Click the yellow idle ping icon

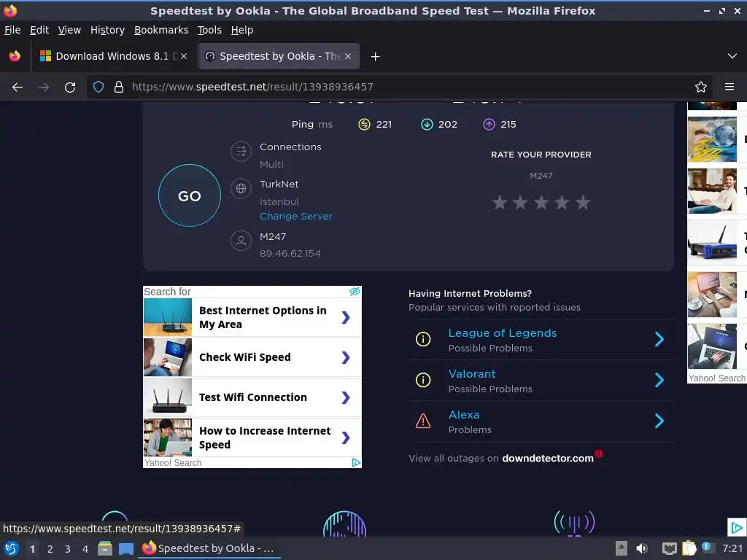click(364, 124)
